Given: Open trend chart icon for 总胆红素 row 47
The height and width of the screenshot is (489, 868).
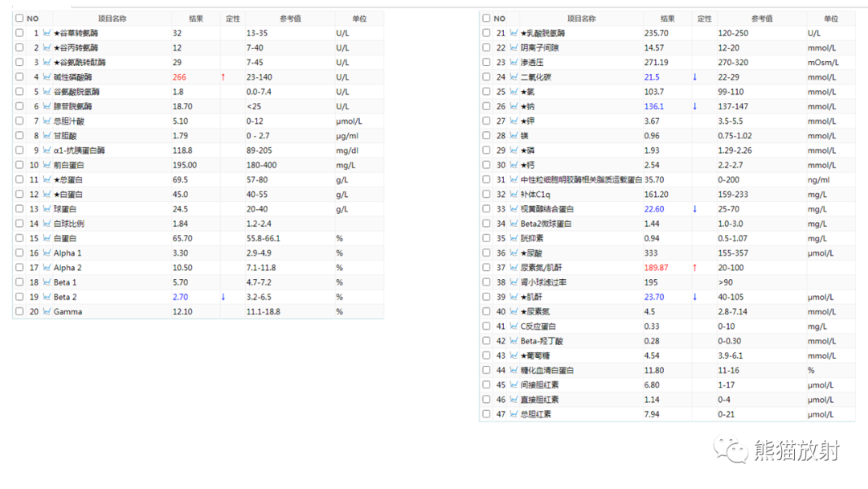Looking at the screenshot, I should coord(514,414).
